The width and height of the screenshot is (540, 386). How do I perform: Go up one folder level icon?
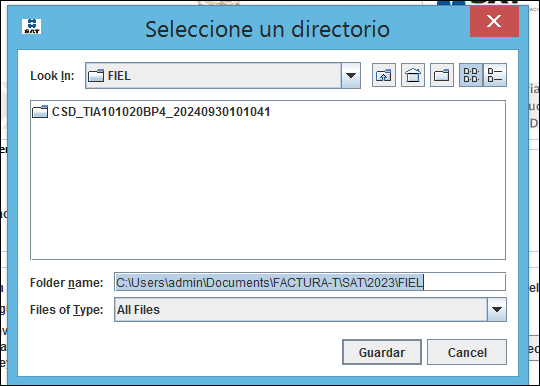click(x=384, y=75)
